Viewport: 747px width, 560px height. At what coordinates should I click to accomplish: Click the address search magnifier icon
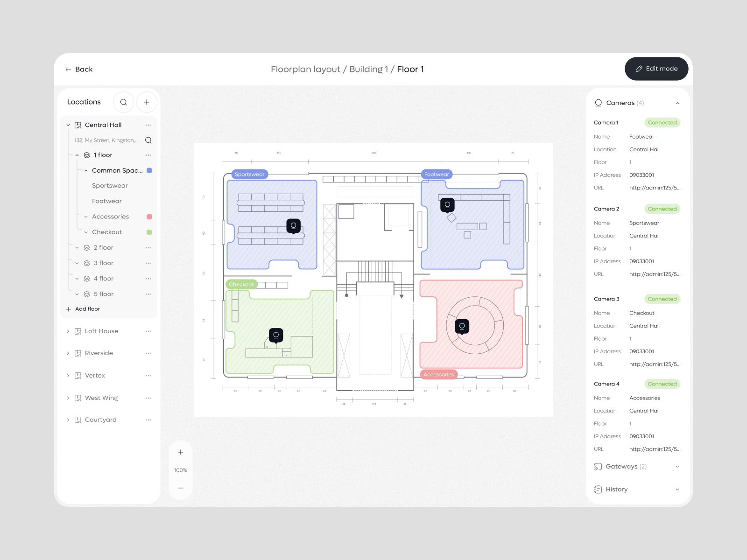point(148,140)
